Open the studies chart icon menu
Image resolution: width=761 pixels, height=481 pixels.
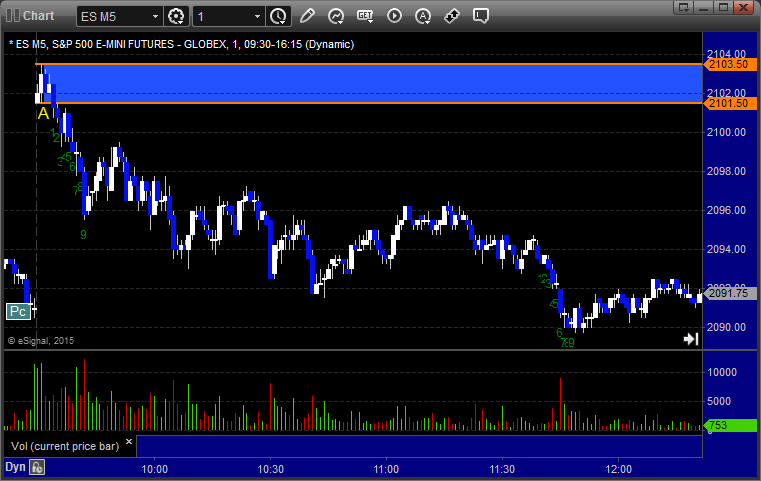tap(336, 16)
